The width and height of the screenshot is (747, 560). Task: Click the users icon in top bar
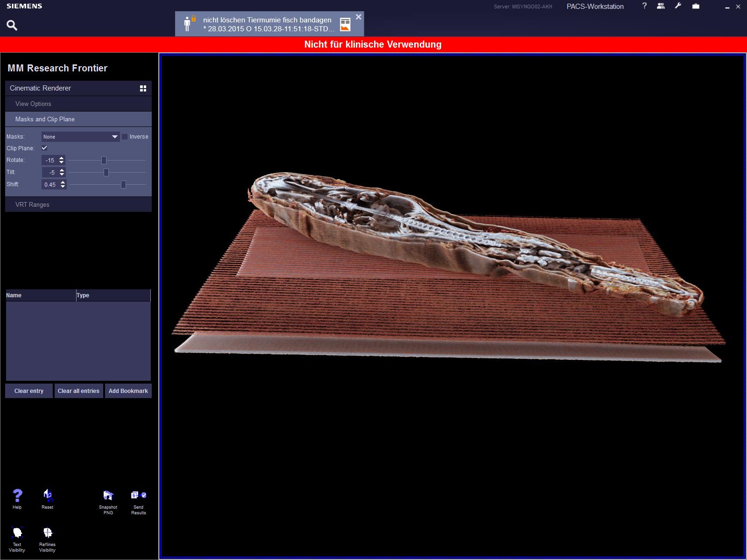pyautogui.click(x=661, y=6)
